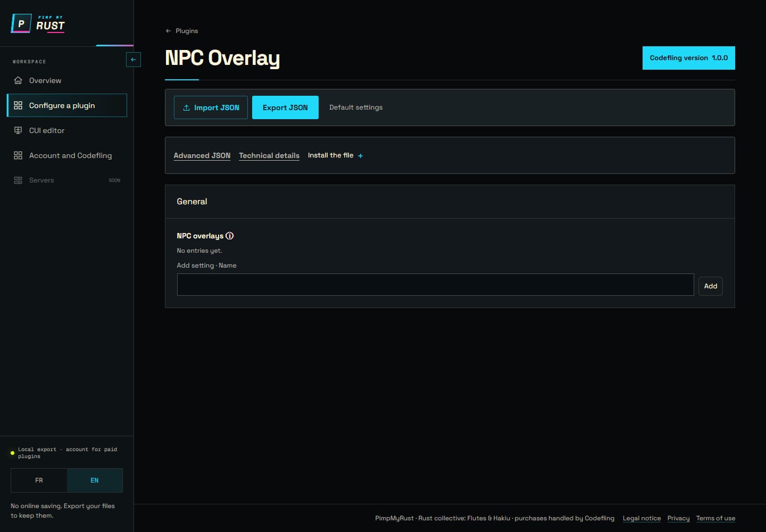Viewport: 766px width, 532px height.
Task: Expand Install the file section
Action: pyautogui.click(x=335, y=155)
